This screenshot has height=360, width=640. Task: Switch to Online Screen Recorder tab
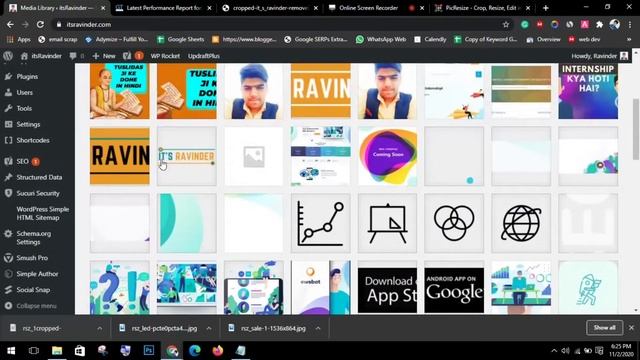click(x=376, y=8)
